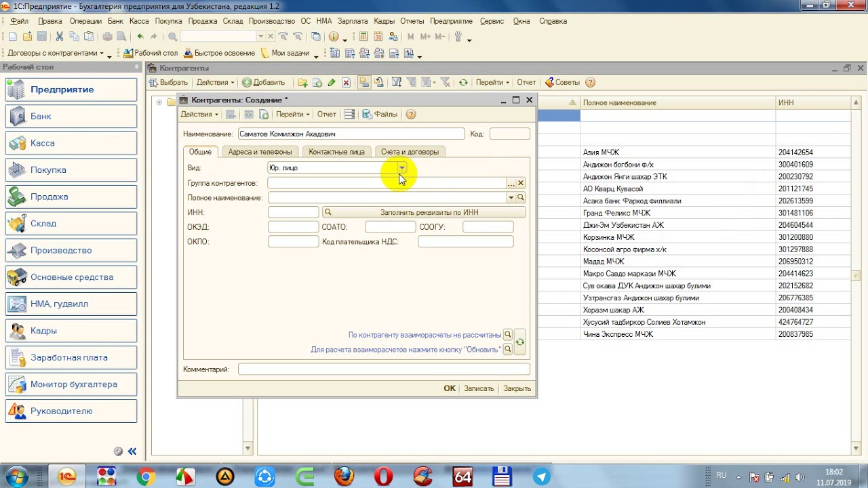Screen dimensions: 868x488
Task: Open Firefox from the taskbar
Action: [x=344, y=476]
